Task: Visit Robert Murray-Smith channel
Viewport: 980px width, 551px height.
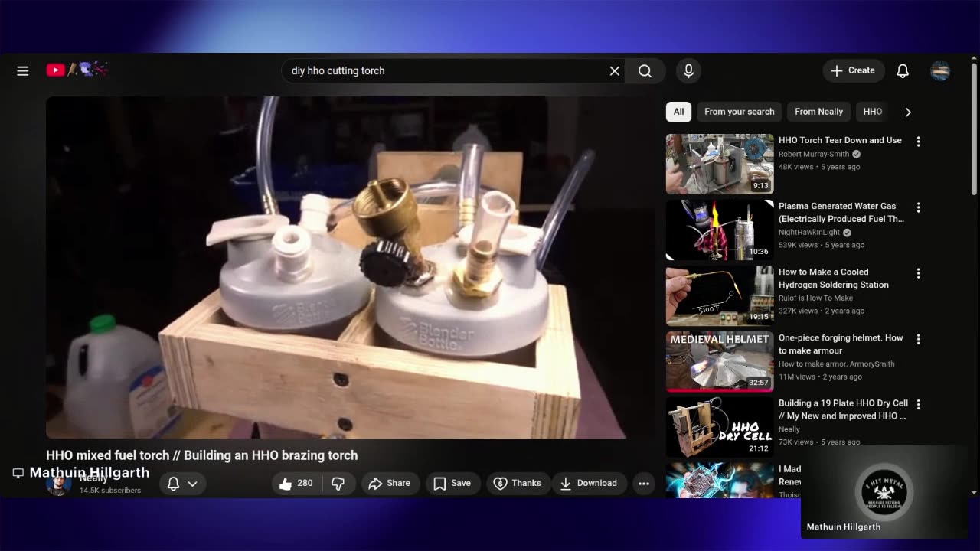Action: tap(814, 154)
